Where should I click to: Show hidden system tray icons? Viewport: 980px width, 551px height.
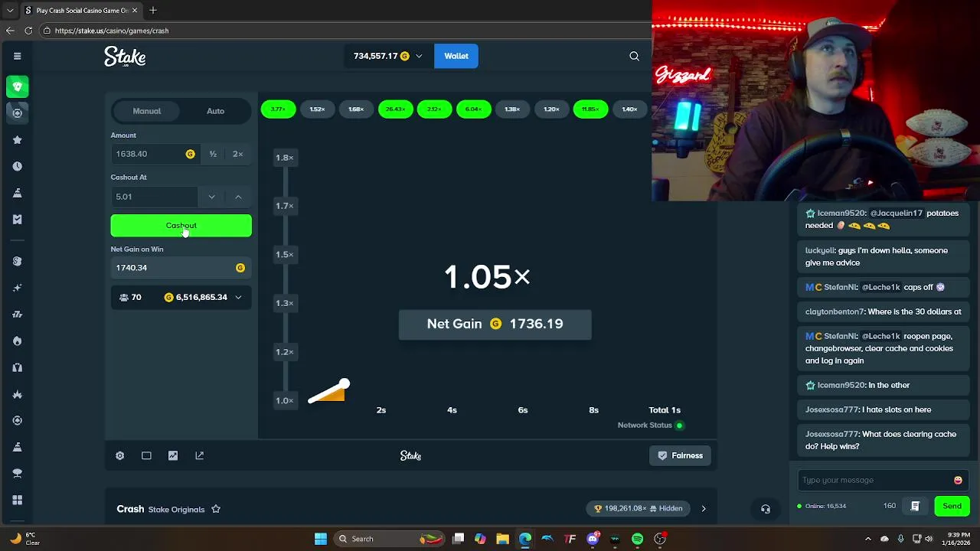pos(867,539)
